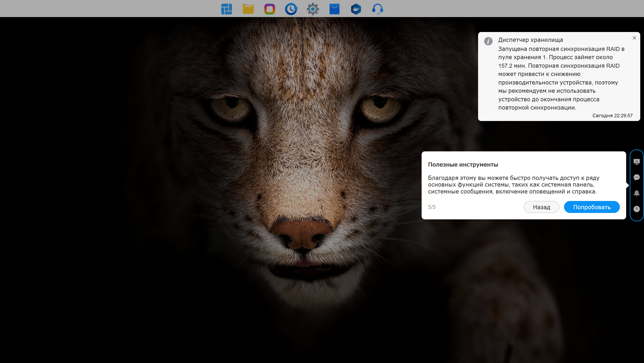Launch the blue clock backup icon
This screenshot has height=363, width=644.
click(291, 9)
